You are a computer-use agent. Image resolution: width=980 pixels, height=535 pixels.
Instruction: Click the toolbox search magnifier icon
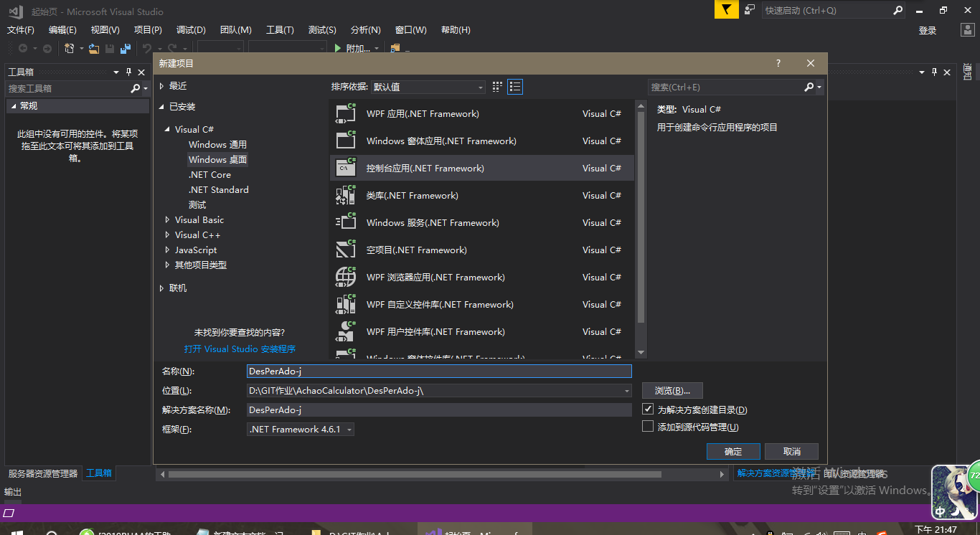[135, 88]
